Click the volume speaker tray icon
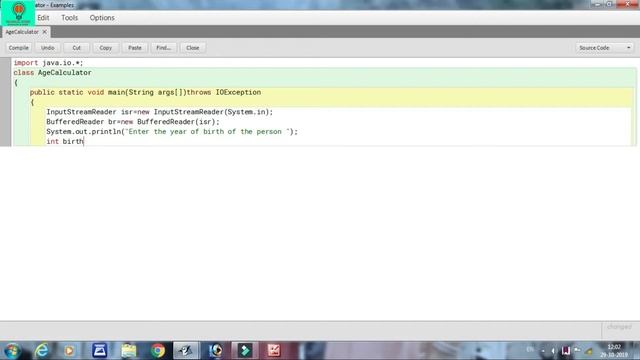 point(553,351)
